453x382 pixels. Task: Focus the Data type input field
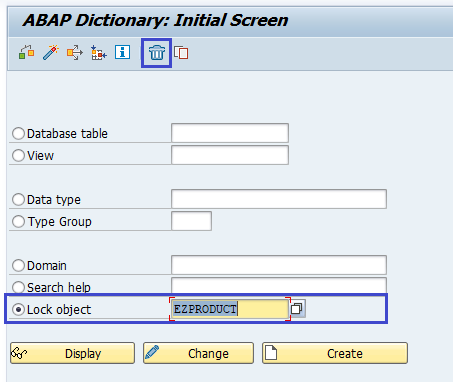(x=279, y=199)
